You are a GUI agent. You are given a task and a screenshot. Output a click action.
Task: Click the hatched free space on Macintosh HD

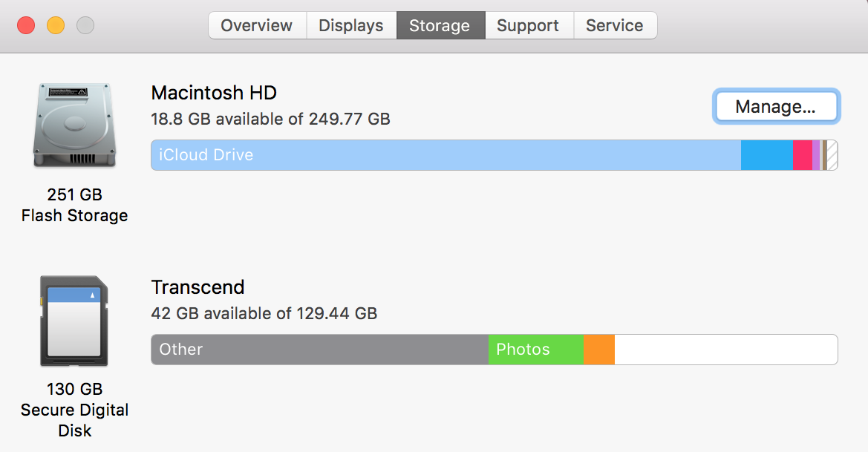[x=832, y=155]
